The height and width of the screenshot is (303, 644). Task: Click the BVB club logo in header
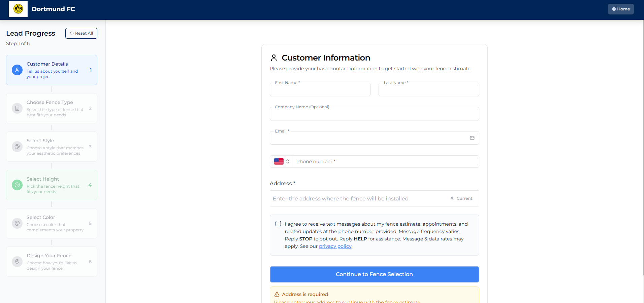pos(18,9)
